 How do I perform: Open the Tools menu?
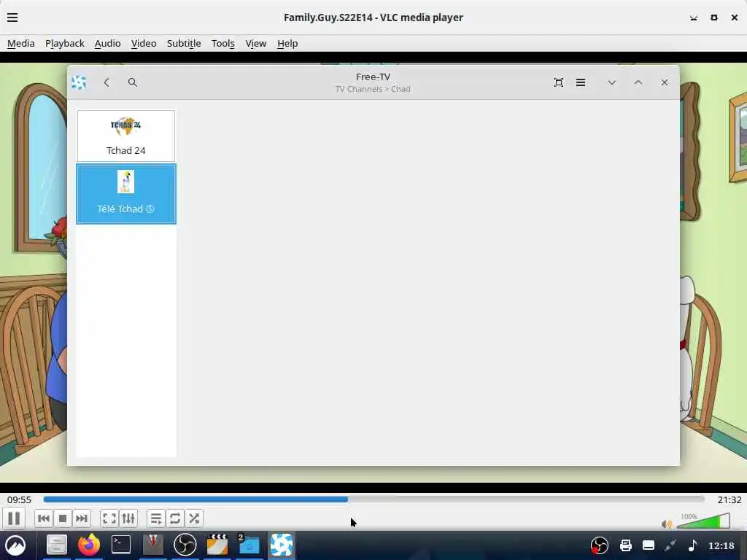[x=223, y=43]
